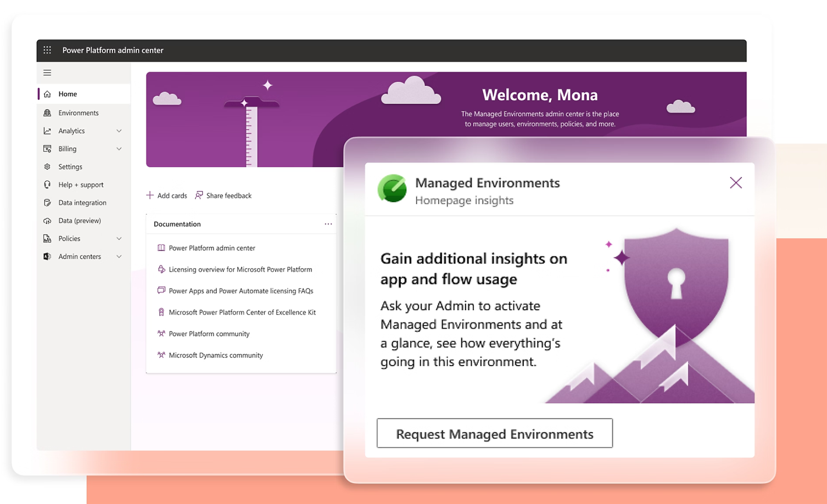Viewport: 827px width, 504px height.
Task: Click the Power Platform admin center header title
Action: 113,50
